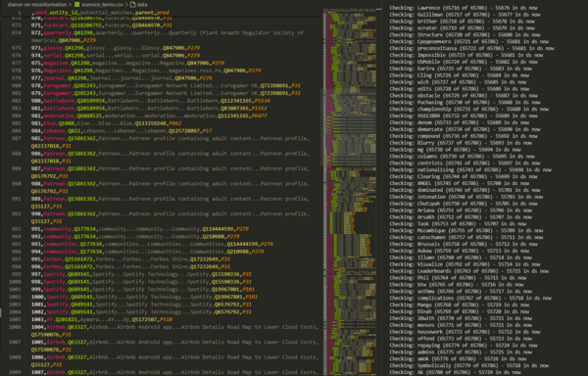Viewport: 588px width, 376px height.
Task: Click line number 987 in the gutter
Action: point(16,139)
